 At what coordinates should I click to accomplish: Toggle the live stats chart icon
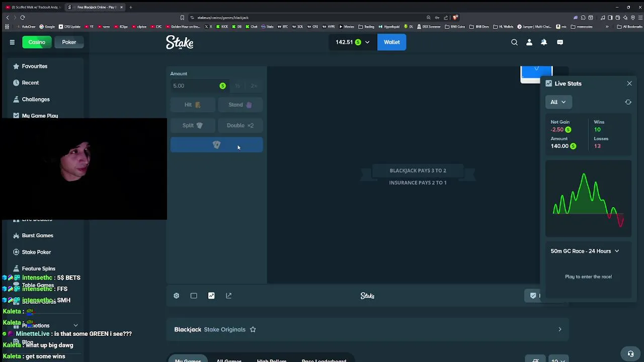coord(211,296)
